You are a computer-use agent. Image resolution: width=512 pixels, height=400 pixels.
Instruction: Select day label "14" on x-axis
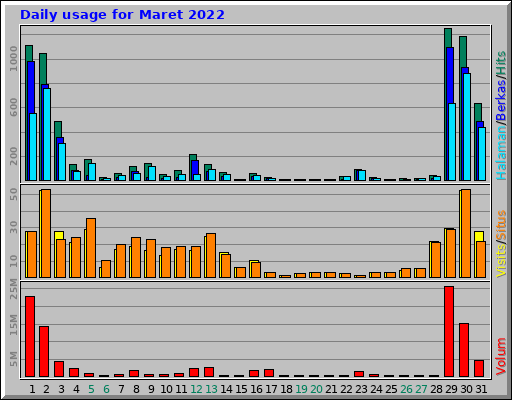click(226, 389)
